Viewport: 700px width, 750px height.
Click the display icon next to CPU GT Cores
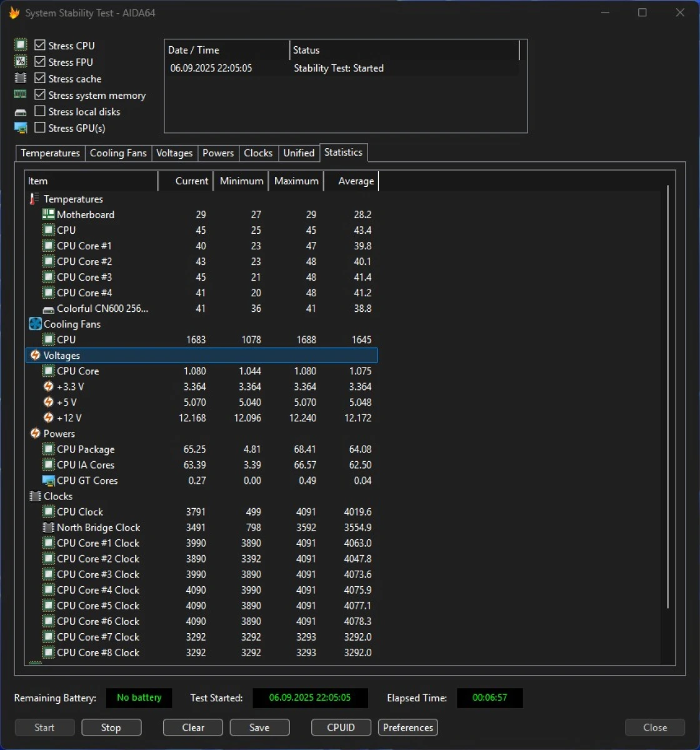click(x=48, y=481)
